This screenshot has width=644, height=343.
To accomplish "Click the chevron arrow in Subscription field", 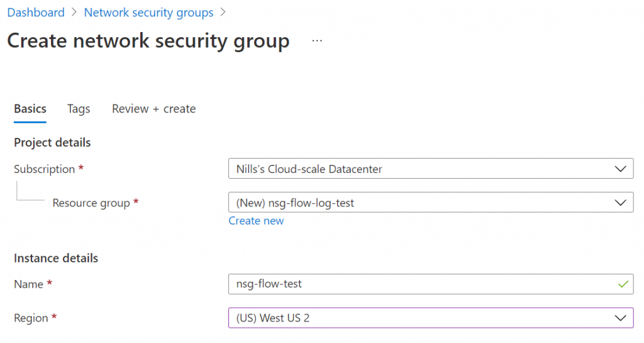I will click(620, 169).
